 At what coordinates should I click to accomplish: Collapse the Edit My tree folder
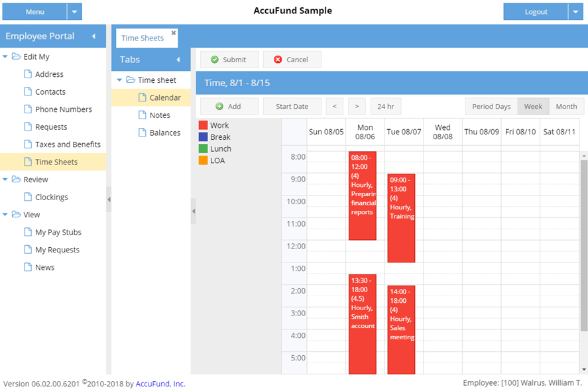coord(5,57)
